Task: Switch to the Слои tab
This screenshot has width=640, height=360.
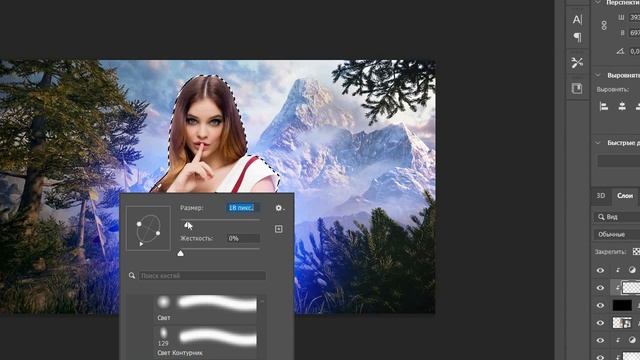Action: click(x=625, y=196)
